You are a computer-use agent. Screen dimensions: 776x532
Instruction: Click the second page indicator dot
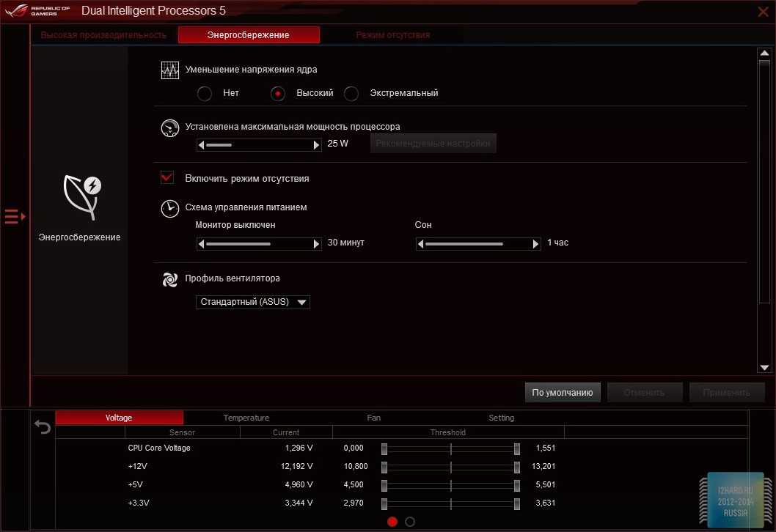point(410,522)
